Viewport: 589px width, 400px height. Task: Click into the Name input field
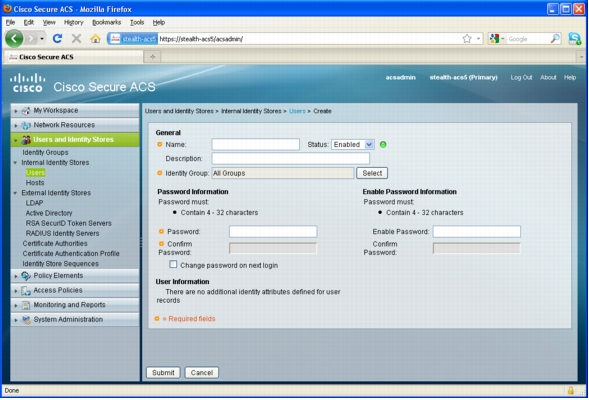255,145
